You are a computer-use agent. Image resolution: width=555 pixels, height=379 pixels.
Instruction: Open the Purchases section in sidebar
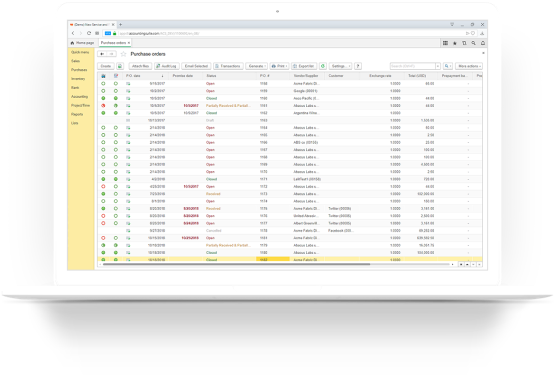click(79, 70)
